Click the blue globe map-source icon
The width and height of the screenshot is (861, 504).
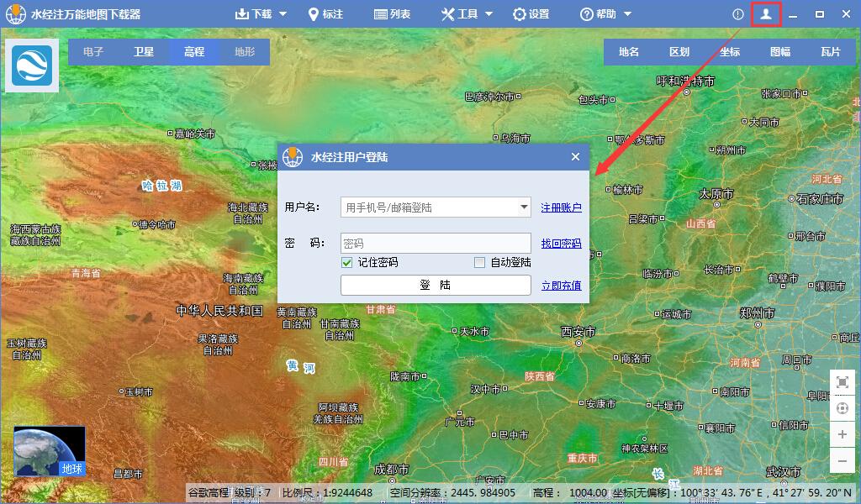pyautogui.click(x=32, y=66)
